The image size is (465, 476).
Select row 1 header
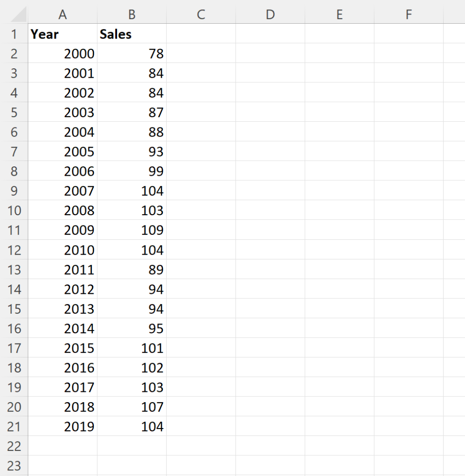point(14,33)
